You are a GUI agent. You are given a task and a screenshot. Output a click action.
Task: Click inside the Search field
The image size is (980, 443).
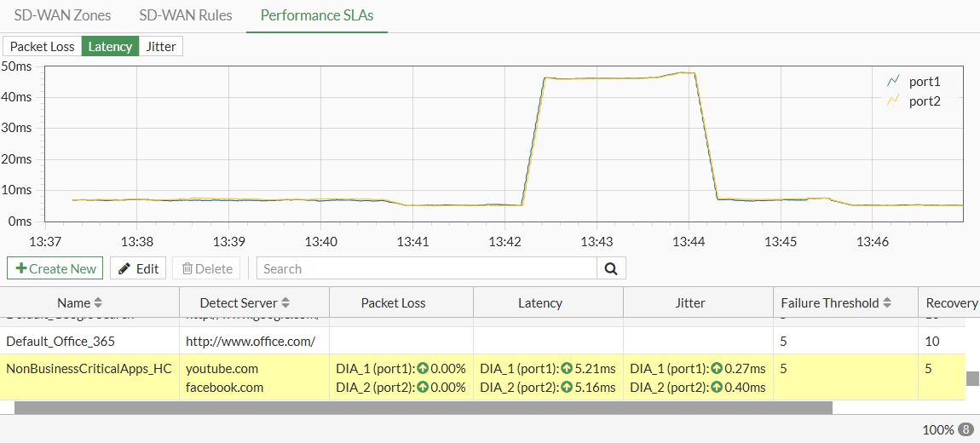click(x=426, y=268)
